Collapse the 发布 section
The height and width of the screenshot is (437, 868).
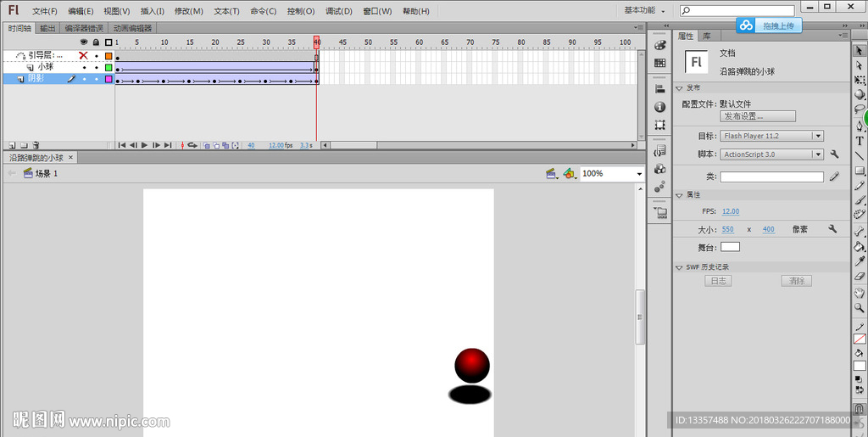679,88
